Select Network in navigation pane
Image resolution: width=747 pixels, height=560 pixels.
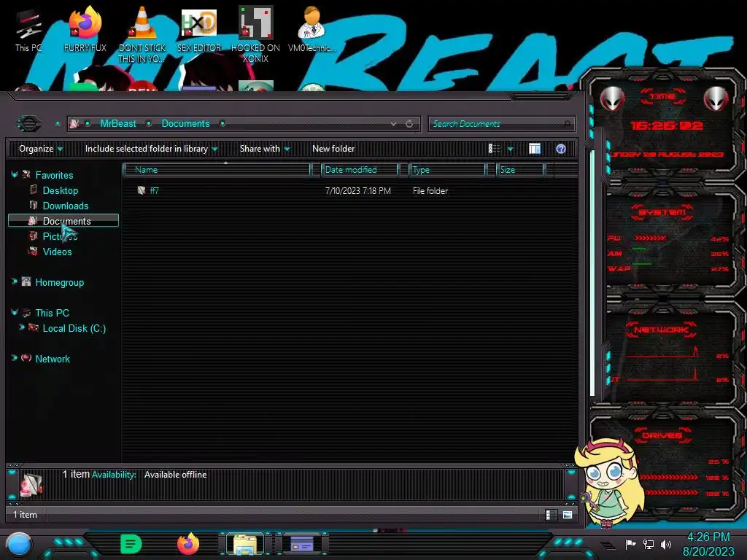pyautogui.click(x=53, y=359)
